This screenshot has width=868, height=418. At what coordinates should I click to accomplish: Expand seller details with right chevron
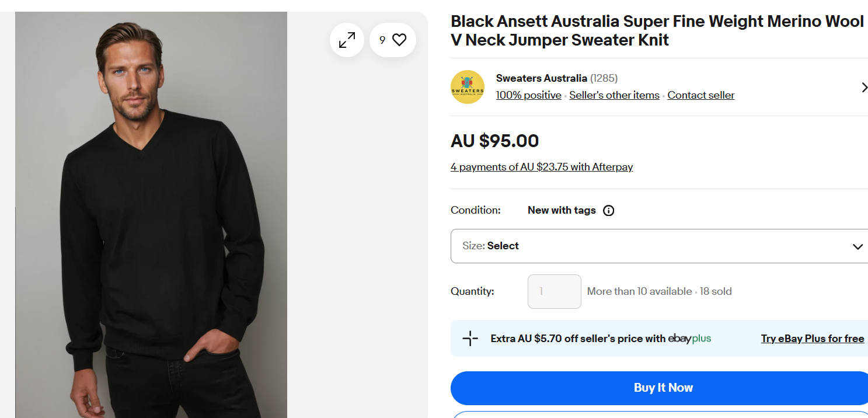[864, 88]
